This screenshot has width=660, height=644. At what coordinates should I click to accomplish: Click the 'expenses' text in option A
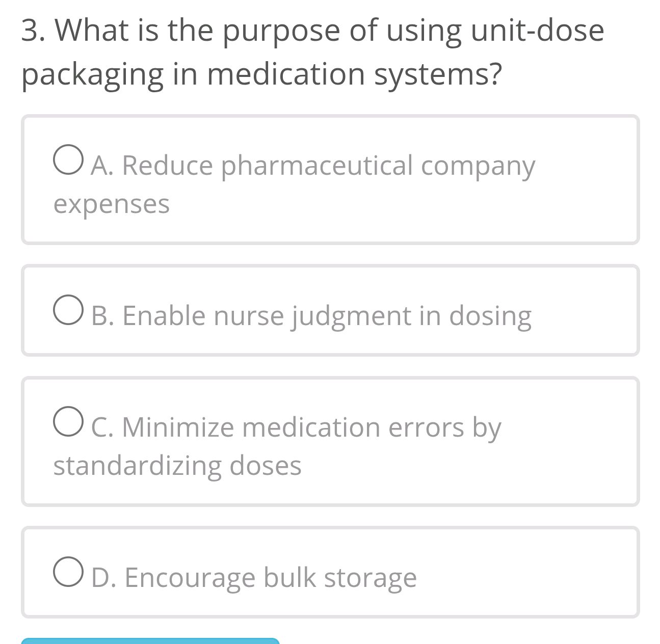112,203
